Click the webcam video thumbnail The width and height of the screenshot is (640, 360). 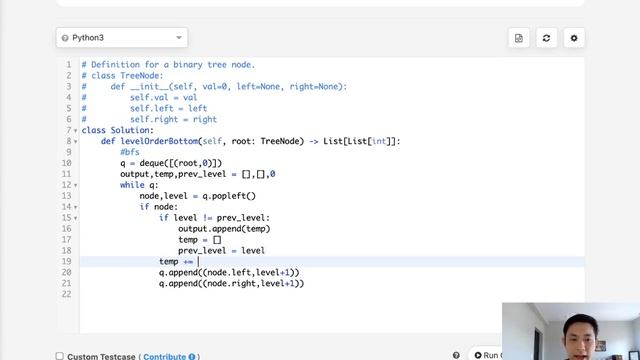(571, 331)
